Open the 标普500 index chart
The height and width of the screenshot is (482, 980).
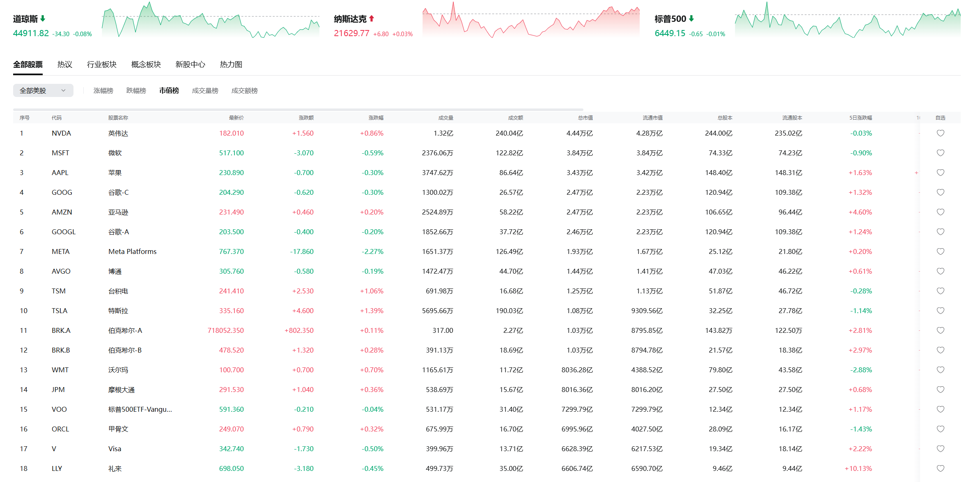tap(847, 20)
